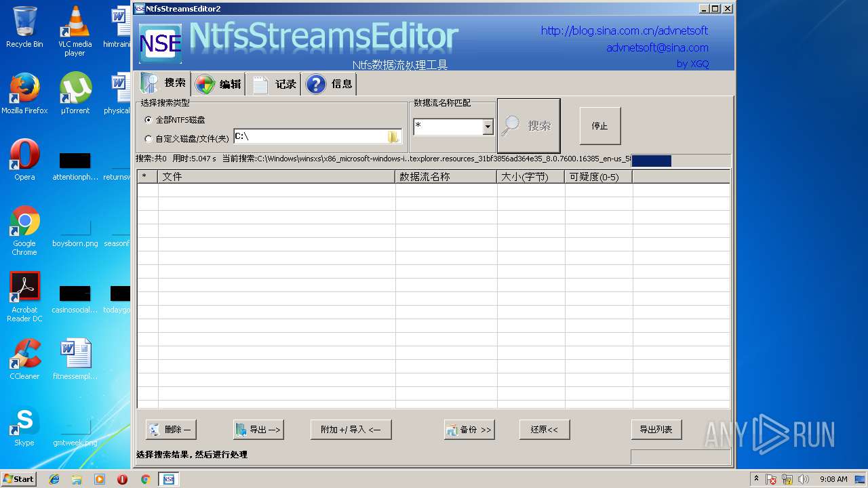Viewport: 868px width, 488px height.
Task: Click the 9:08 AM system clock
Action: [833, 479]
